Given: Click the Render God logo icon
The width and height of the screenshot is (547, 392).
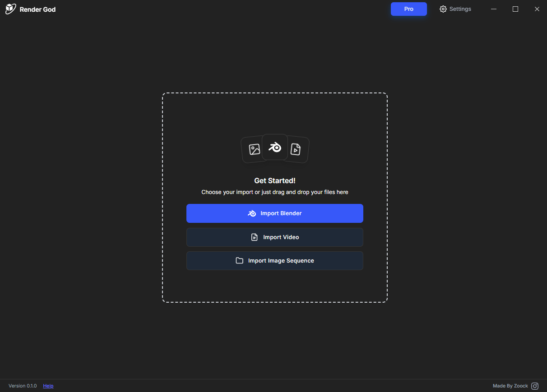Looking at the screenshot, I should (9, 9).
